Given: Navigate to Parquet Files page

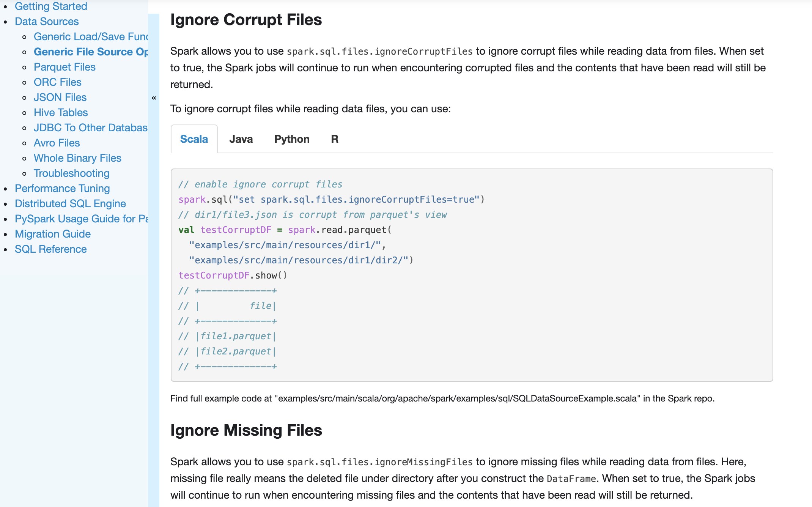Looking at the screenshot, I should pyautogui.click(x=65, y=67).
